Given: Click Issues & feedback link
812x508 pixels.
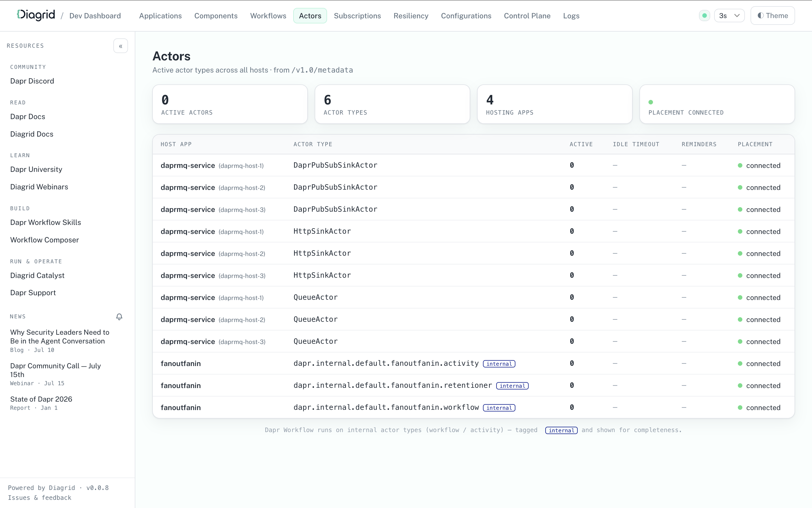Looking at the screenshot, I should [39, 498].
